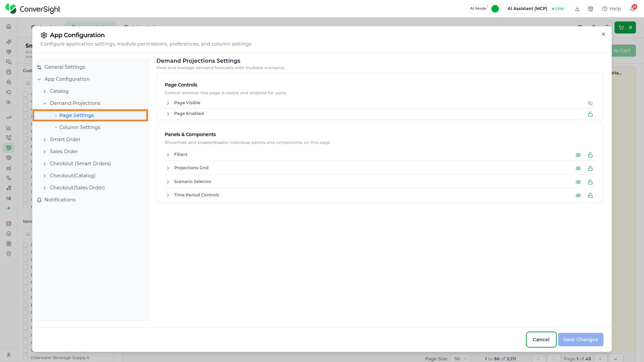
Task: Click the lock icon for Projections Grid
Action: (590, 168)
